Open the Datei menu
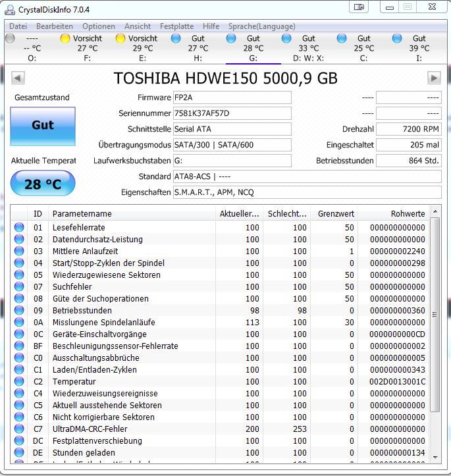The width and height of the screenshot is (451, 476). pos(18,26)
